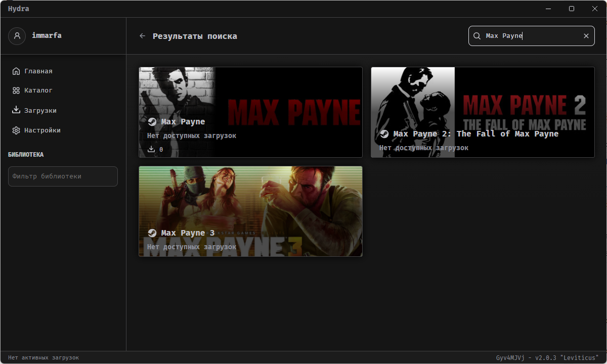Click the Max Payne 2: The Fall of Max Payne title
This screenshot has height=364, width=607.
(x=476, y=133)
